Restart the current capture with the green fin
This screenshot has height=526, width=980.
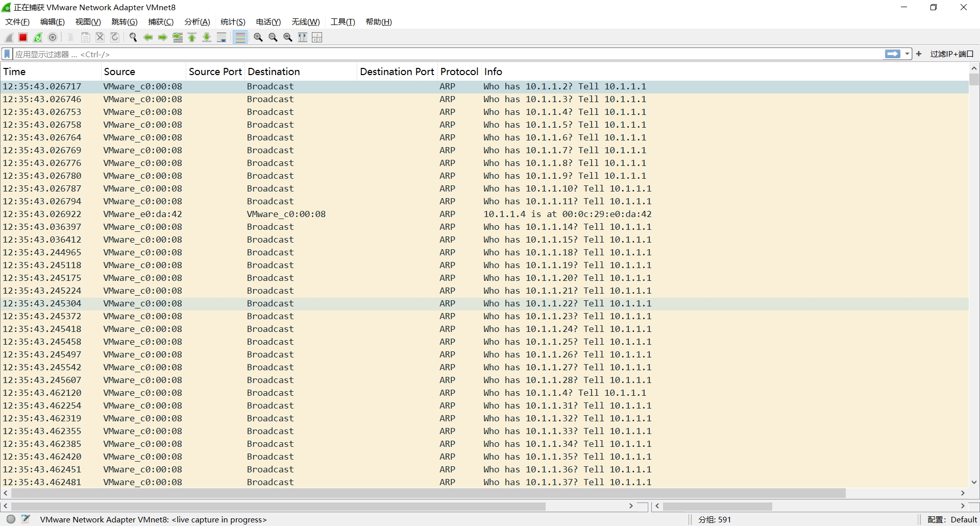coord(38,37)
